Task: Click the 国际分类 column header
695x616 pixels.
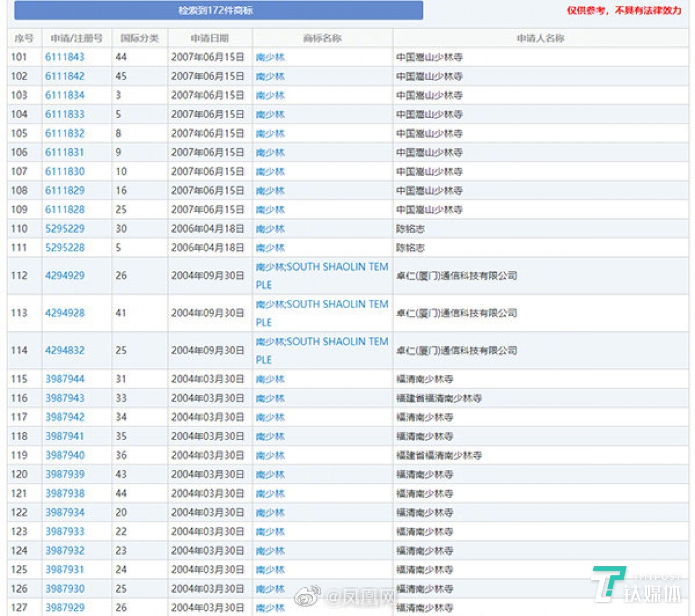Action: [x=139, y=37]
